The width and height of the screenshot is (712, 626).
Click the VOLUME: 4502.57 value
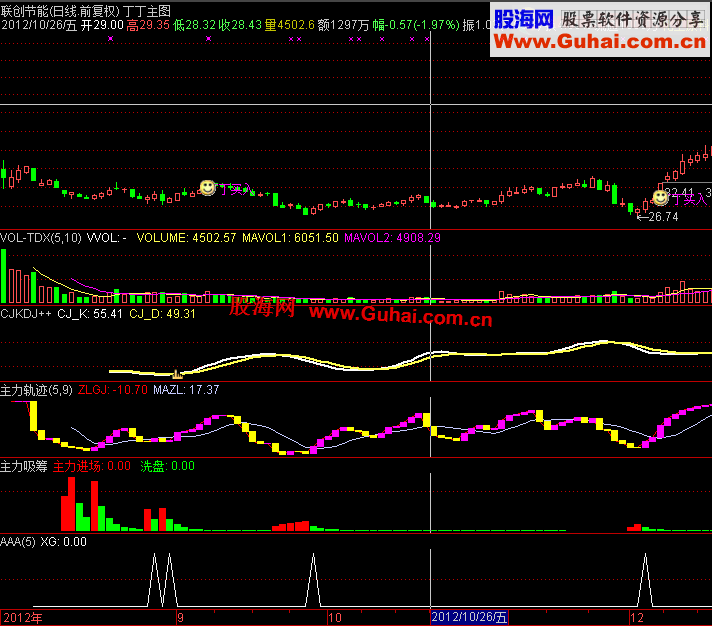[186, 238]
